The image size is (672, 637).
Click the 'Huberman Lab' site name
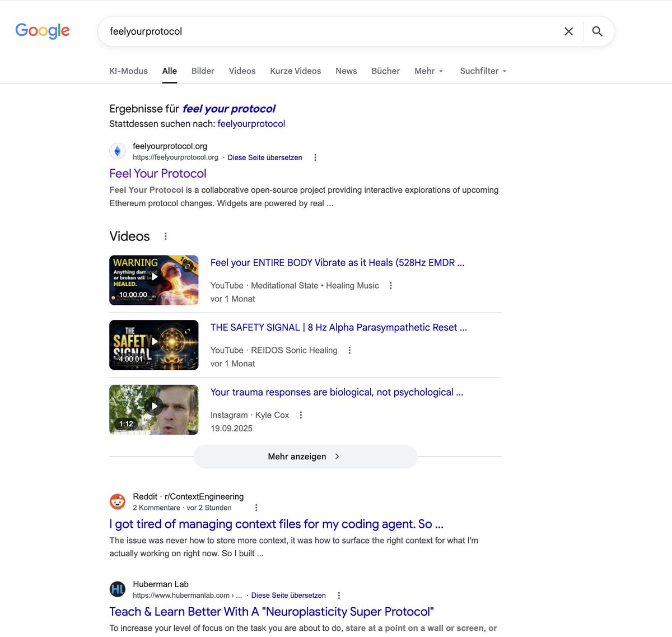(161, 584)
